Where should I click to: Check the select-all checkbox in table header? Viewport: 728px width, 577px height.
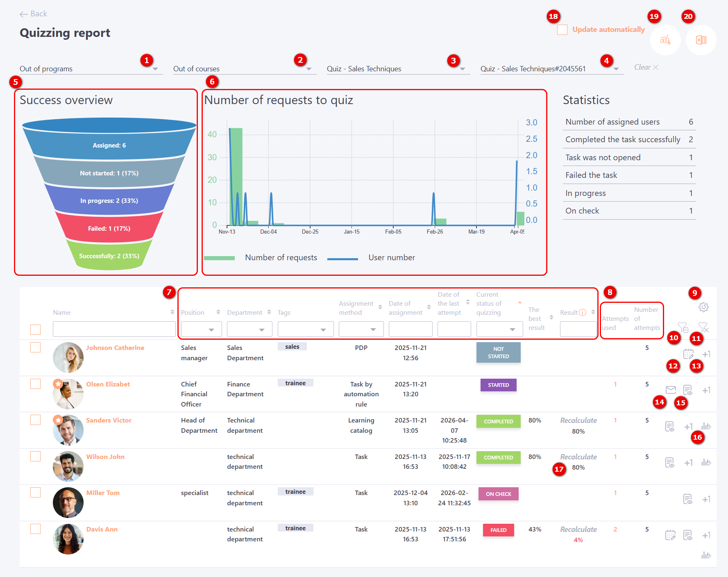36,329
